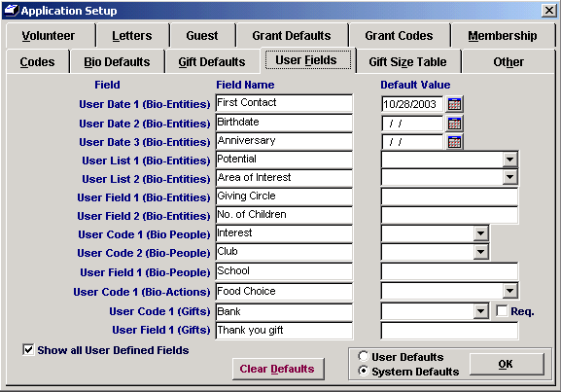The width and height of the screenshot is (561, 392).
Task: Open User Code 2 (Bio-People) default dropdown
Action: (x=480, y=252)
